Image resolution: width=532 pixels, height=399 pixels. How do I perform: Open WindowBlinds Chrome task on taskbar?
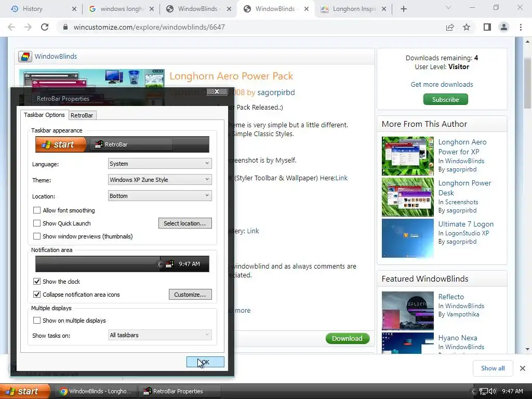click(96, 391)
